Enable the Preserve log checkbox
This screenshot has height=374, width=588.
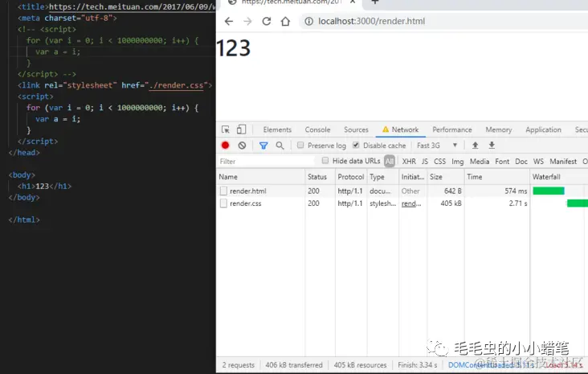[300, 145]
